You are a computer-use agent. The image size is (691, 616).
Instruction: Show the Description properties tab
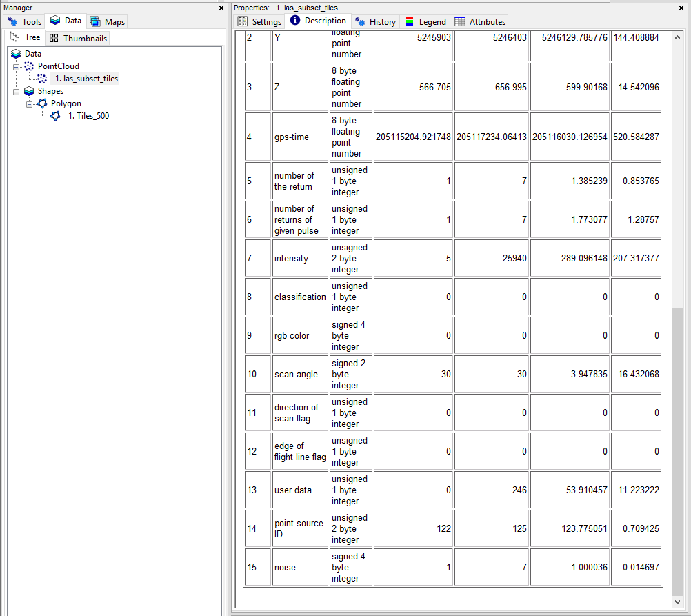pyautogui.click(x=318, y=21)
